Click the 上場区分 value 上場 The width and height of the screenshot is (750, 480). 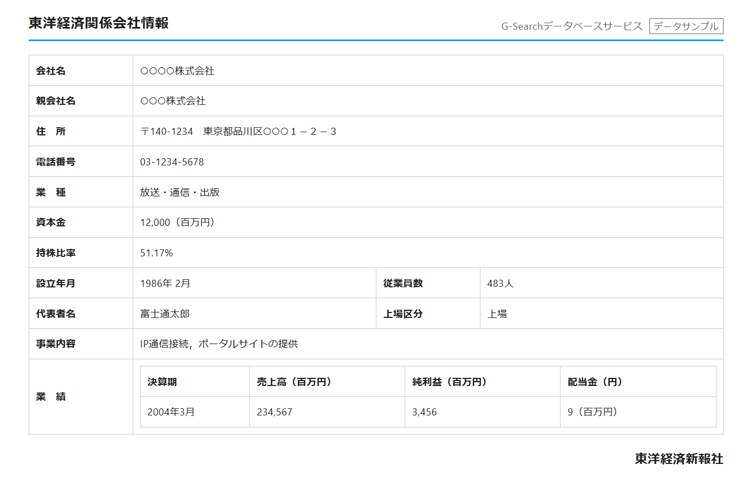click(x=497, y=313)
